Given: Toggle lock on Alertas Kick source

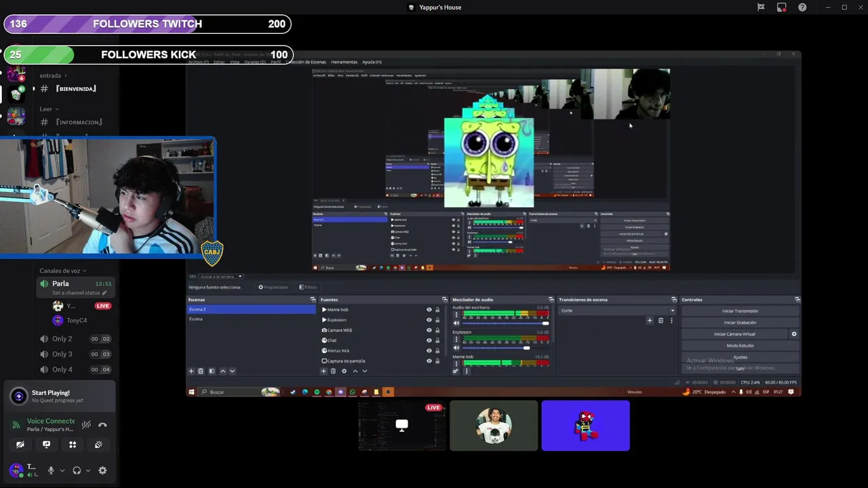Looking at the screenshot, I should click(437, 350).
